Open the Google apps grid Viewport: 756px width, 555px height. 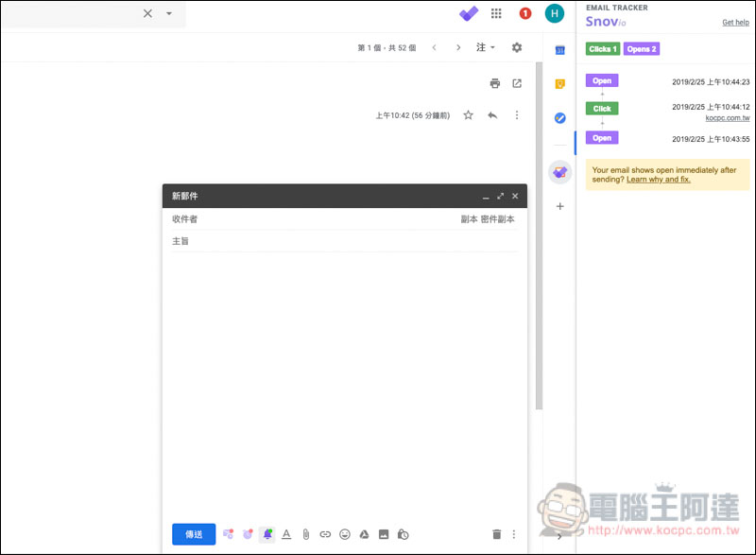(x=496, y=13)
